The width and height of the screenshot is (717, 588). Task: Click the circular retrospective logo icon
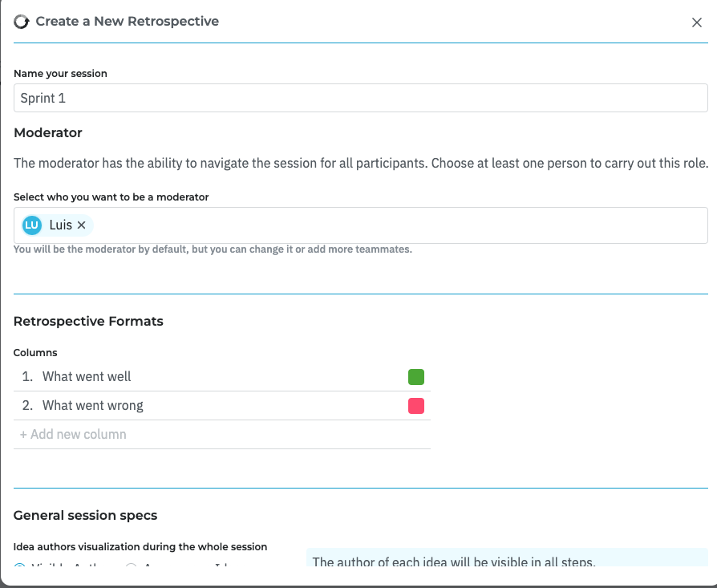point(21,22)
